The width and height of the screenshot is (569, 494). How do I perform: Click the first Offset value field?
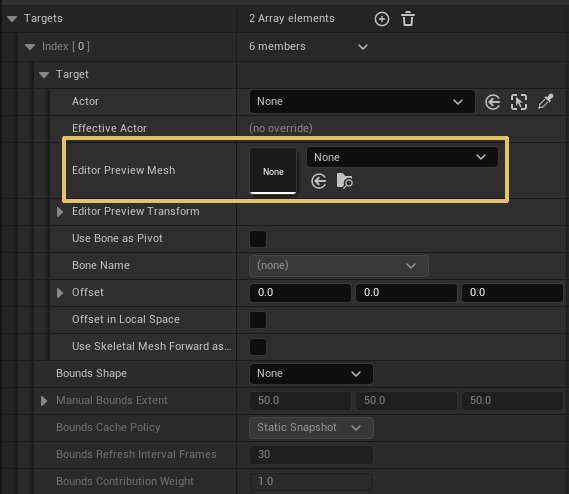[300, 293]
